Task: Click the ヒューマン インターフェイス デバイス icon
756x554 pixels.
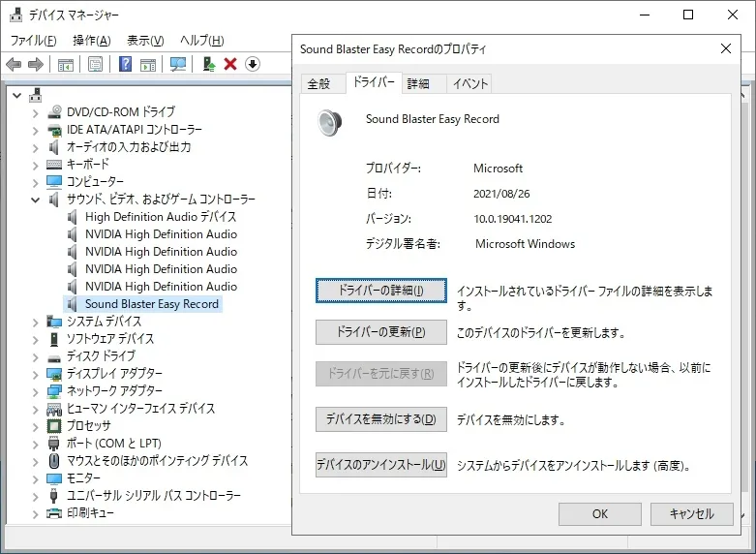Action: (x=54, y=410)
